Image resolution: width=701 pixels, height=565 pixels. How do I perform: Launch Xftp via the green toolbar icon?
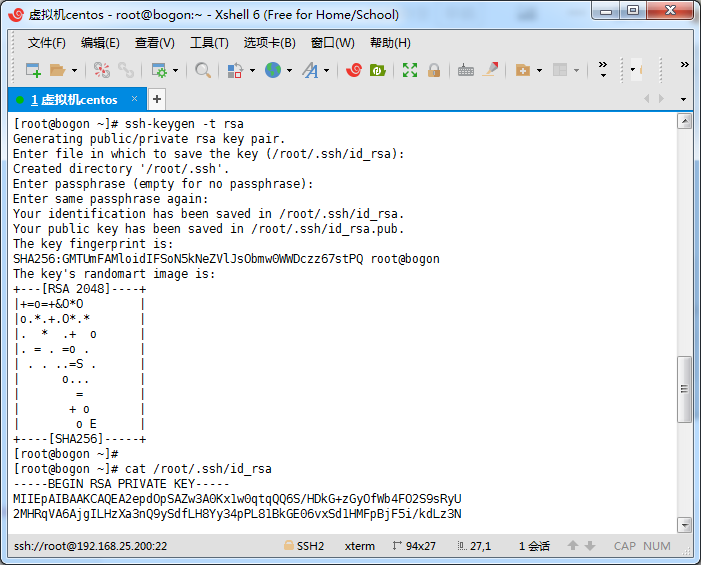click(377, 70)
